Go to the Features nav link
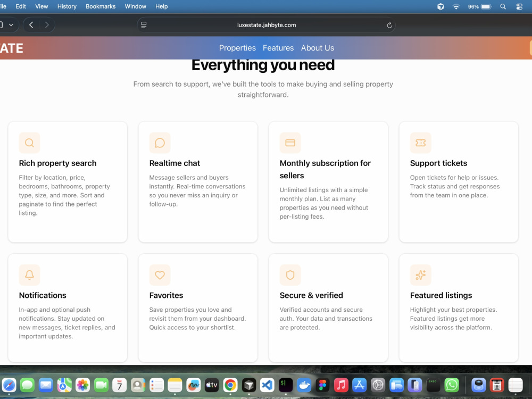The image size is (532, 399). (278, 48)
